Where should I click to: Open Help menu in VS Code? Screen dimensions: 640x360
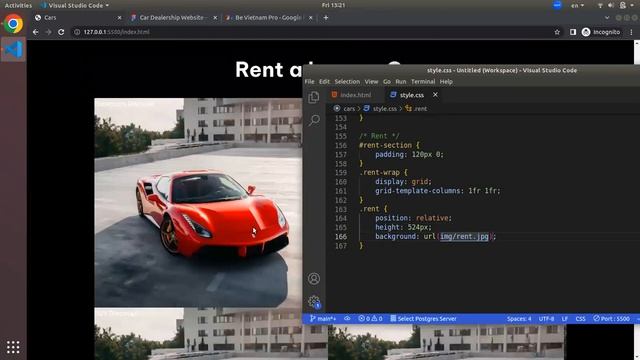pos(446,82)
